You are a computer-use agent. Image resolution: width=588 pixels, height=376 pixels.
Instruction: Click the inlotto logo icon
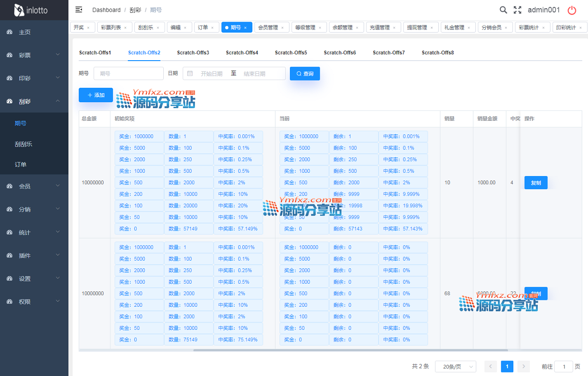point(19,10)
